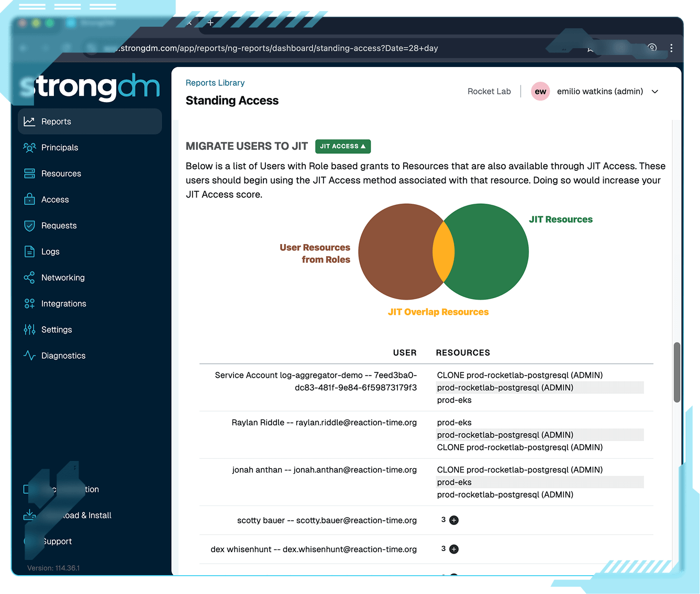Select the Integrations icon in sidebar
The image size is (700, 594).
point(29,304)
